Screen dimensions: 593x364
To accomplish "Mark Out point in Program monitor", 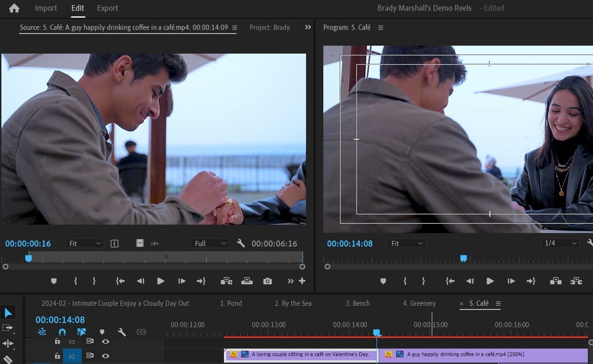I will 424,281.
